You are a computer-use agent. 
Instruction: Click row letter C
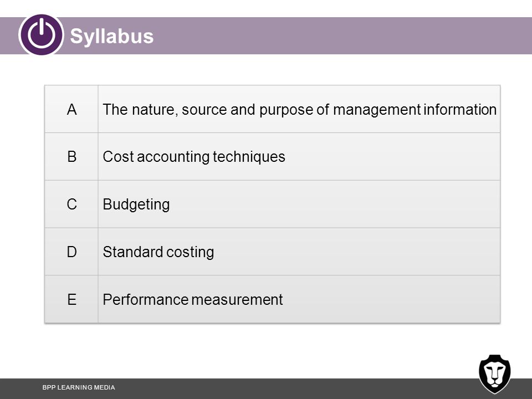tap(71, 204)
